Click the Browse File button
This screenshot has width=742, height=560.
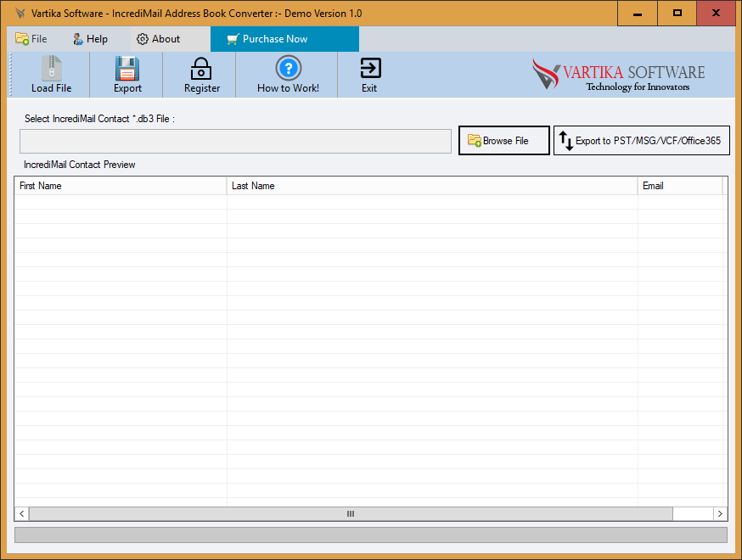504,141
